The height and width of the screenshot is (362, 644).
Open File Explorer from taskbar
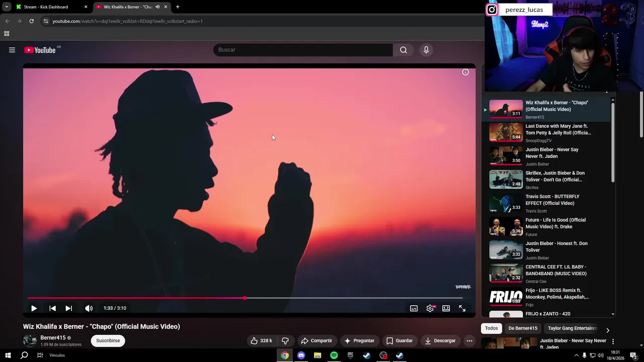[317, 355]
